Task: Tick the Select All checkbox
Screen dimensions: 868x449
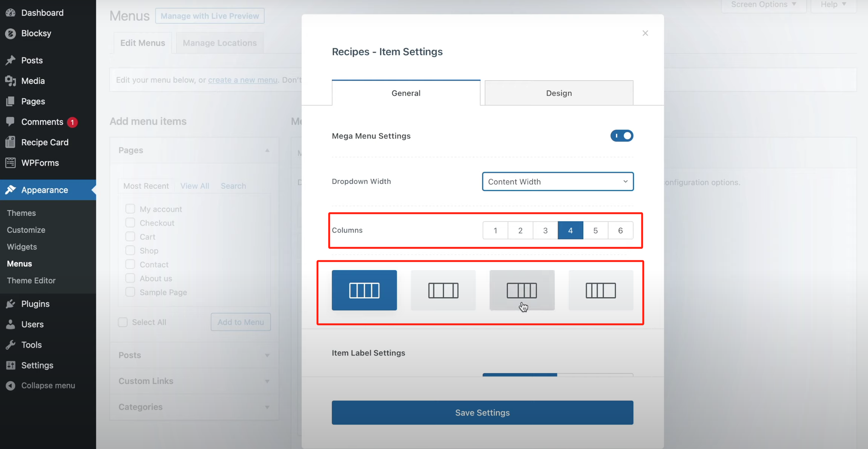Action: (x=123, y=322)
